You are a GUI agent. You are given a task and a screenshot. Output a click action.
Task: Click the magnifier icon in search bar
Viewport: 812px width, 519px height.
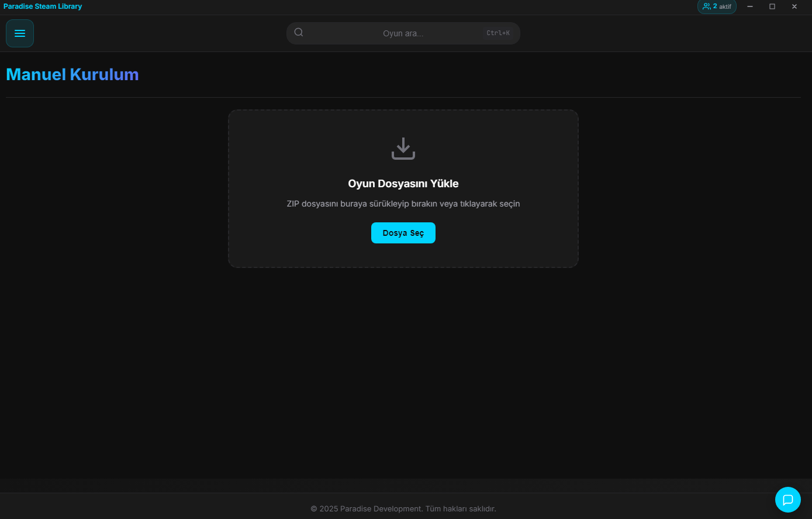299,33
